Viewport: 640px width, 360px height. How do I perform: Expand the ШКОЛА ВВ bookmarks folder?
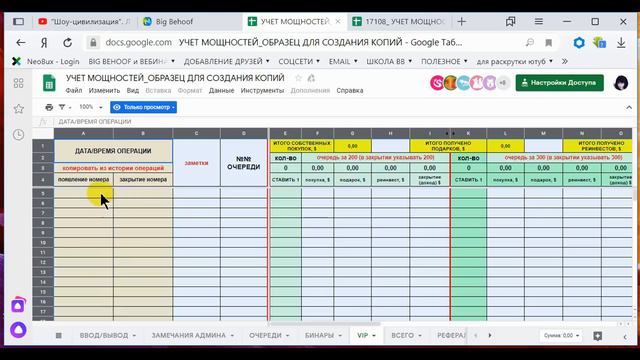389,61
